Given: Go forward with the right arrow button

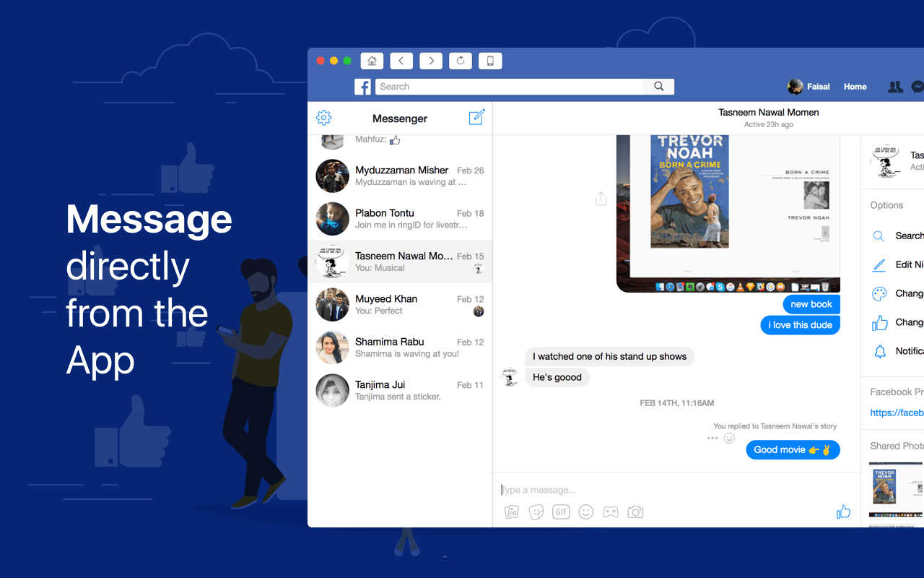Looking at the screenshot, I should click(x=431, y=61).
